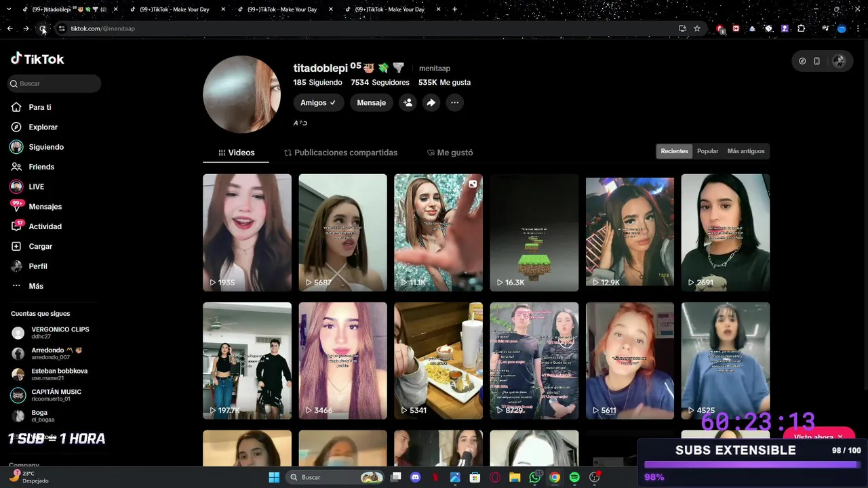Send a Mensaje to titadoblepi

point(371,103)
